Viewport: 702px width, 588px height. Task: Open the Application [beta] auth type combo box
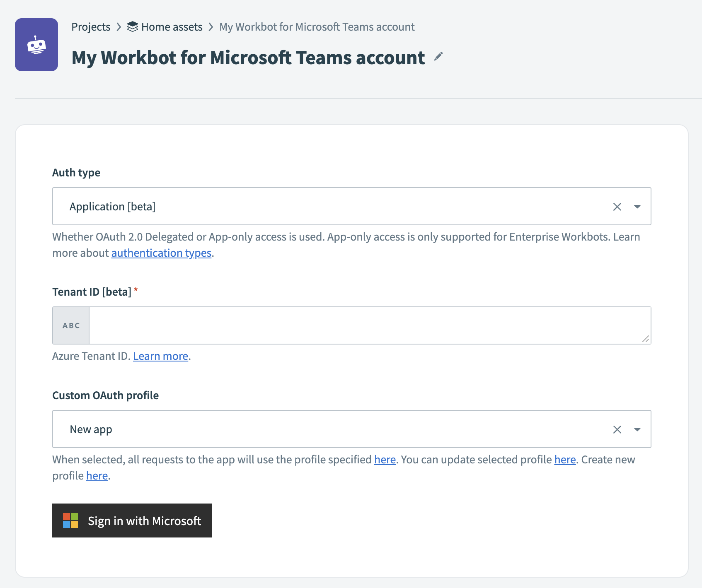tap(332, 207)
